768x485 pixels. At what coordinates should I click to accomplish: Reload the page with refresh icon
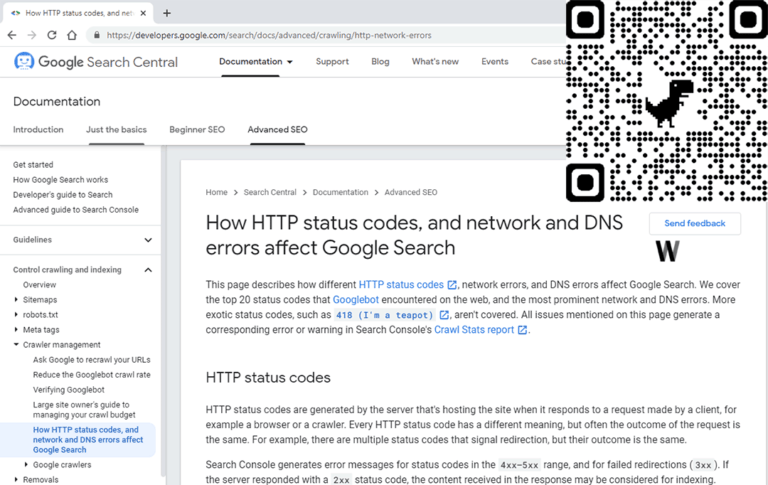click(51, 35)
